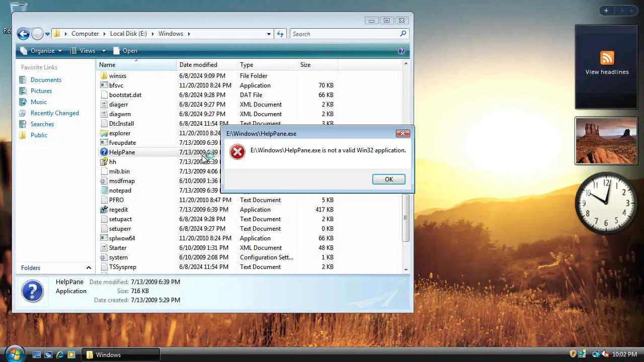Select the TSSysprep file name
Screen dimensions: 644x362
123,267
